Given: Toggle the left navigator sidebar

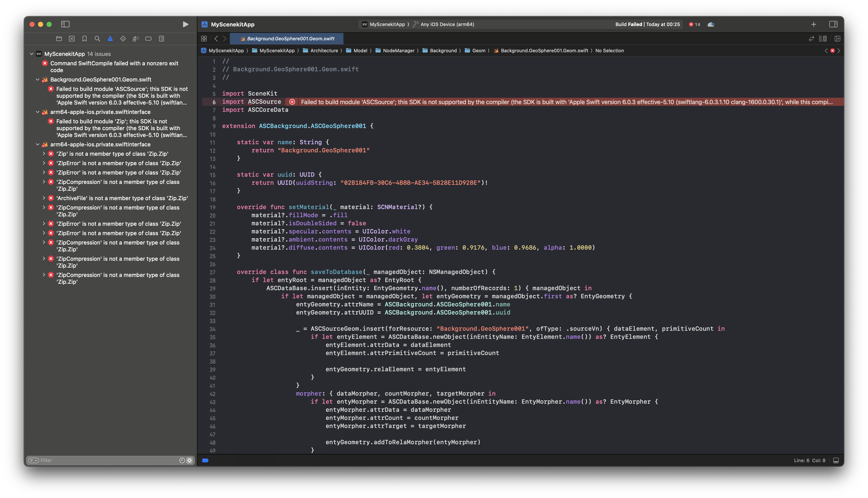Looking at the screenshot, I should 65,24.
